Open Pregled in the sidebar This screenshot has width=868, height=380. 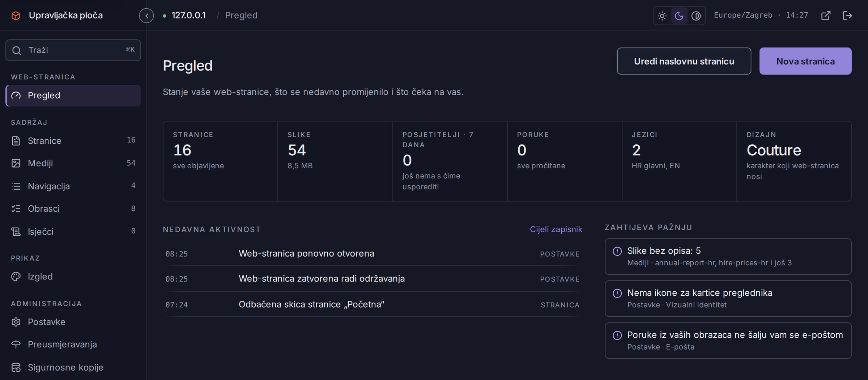[x=73, y=96]
